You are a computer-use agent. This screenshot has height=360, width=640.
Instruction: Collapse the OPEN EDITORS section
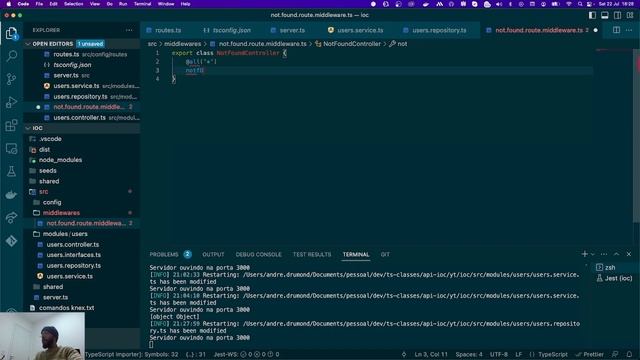[x=53, y=44]
